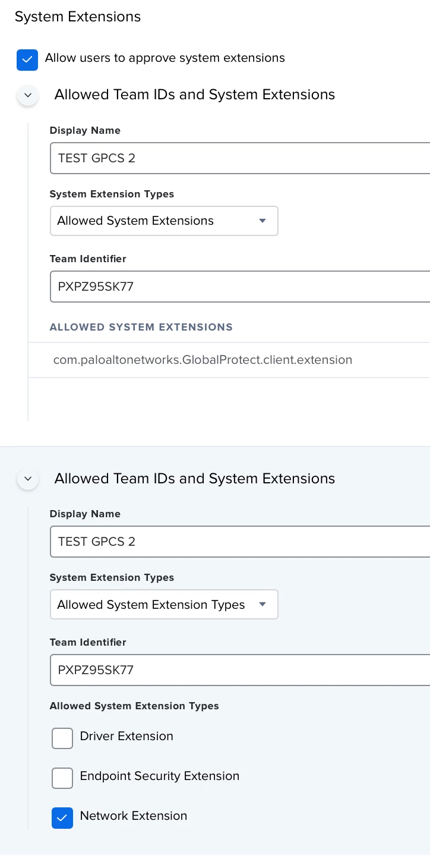Click the empty row below GlobalProtect extension entry

pos(229,399)
